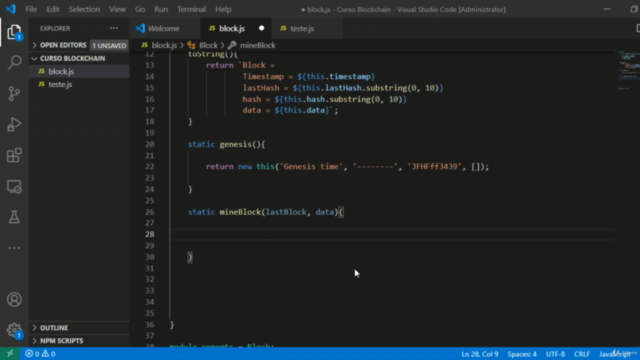The image size is (640, 360).
Task: Open the Testing flask icon
Action: [x=14, y=217]
